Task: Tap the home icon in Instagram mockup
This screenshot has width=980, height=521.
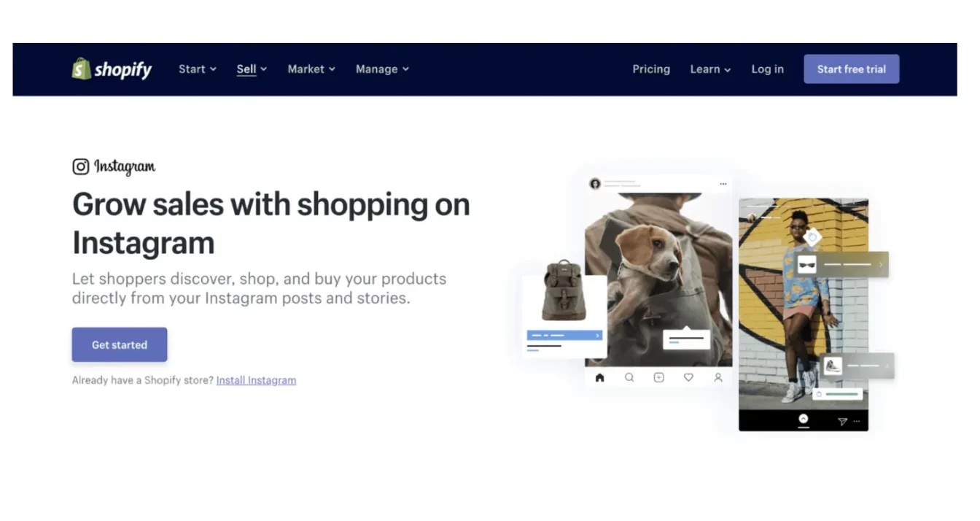Action: [599, 377]
